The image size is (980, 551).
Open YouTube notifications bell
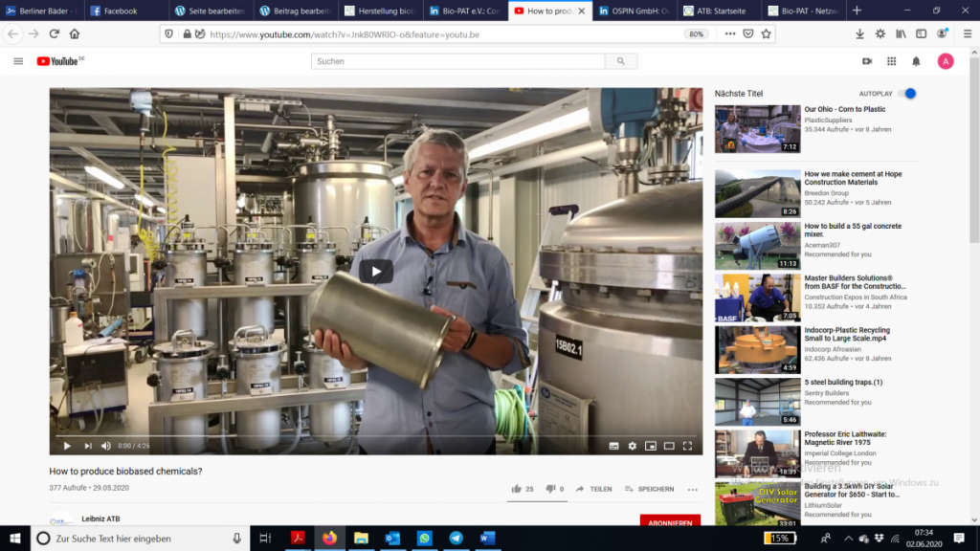(x=917, y=60)
